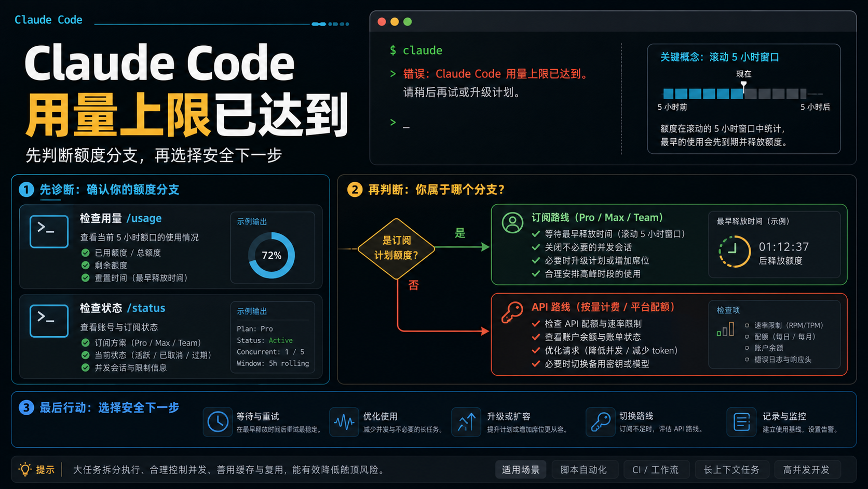Click the check mark beside 检查 API 配额与速率限制
This screenshot has height=489, width=868.
click(536, 323)
